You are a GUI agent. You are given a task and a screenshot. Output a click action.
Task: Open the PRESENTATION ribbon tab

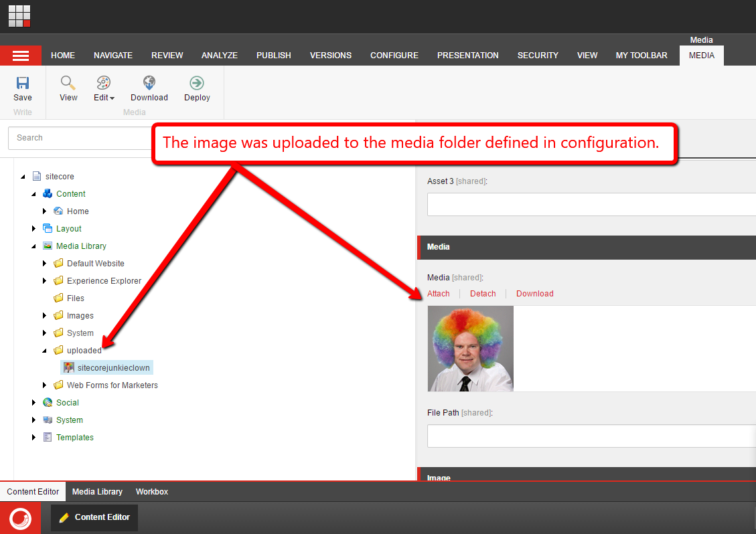(467, 56)
